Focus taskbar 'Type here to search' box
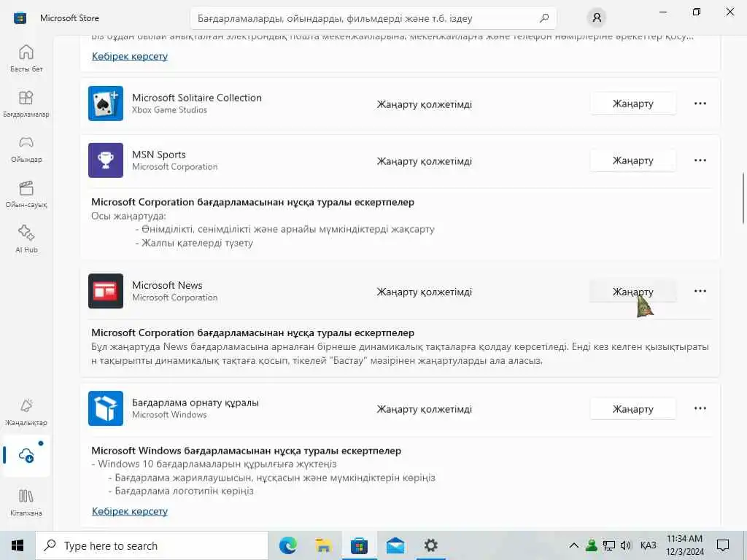The height and width of the screenshot is (560, 747). point(152,545)
